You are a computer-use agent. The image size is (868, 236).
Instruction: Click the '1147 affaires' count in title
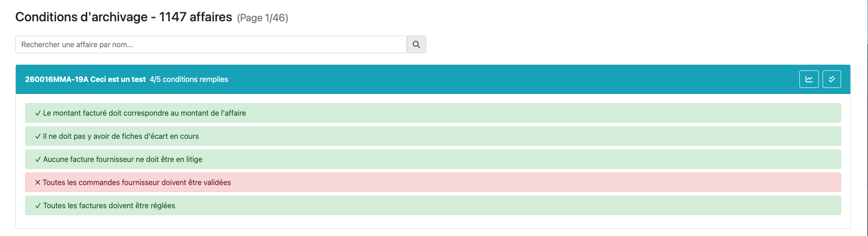(x=195, y=17)
